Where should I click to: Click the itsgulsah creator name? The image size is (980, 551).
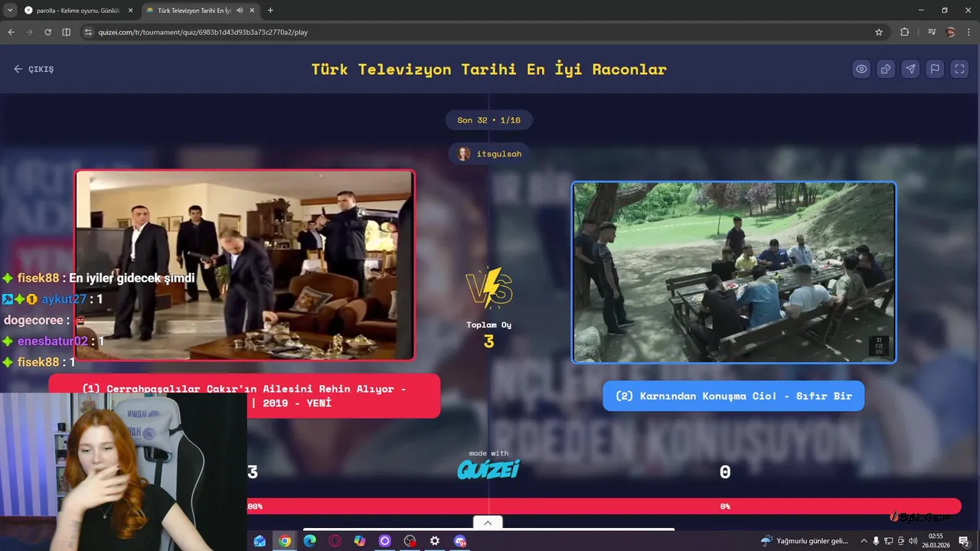[499, 154]
